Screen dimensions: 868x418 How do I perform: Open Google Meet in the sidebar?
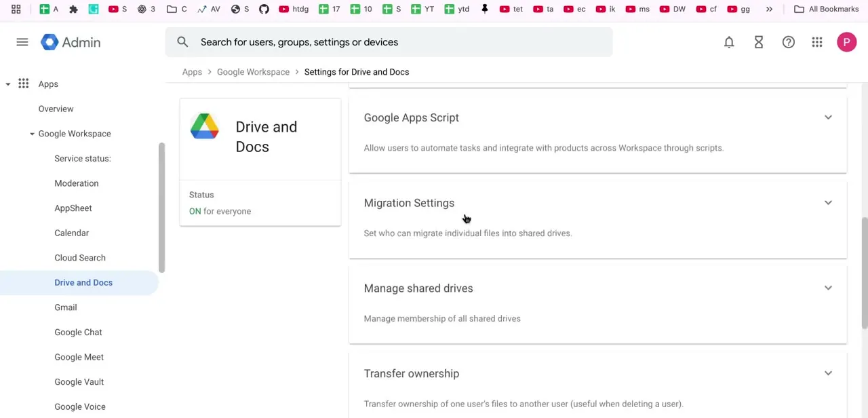pyautogui.click(x=79, y=357)
